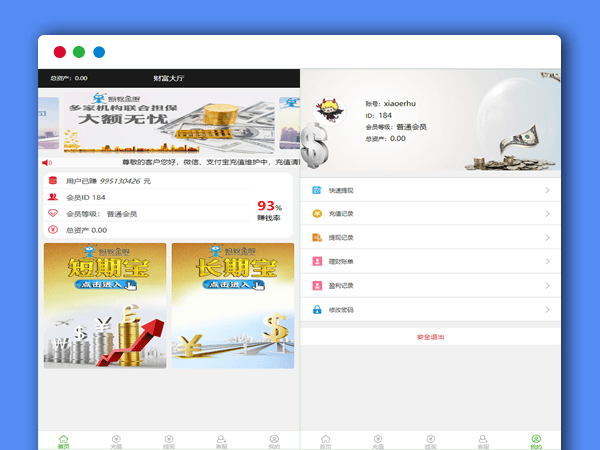Click the 首页 home icon in left bottom bar
Screen dimensions: 600x450
(x=63, y=440)
